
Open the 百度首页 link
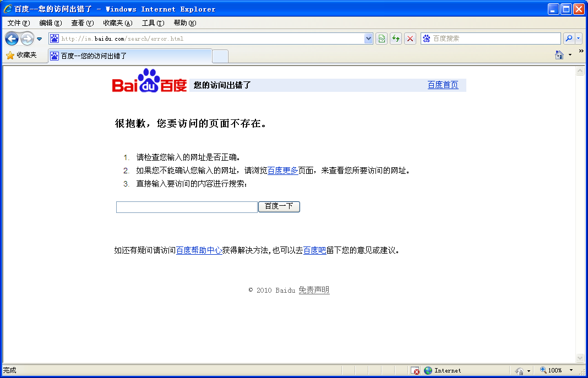pyautogui.click(x=443, y=85)
